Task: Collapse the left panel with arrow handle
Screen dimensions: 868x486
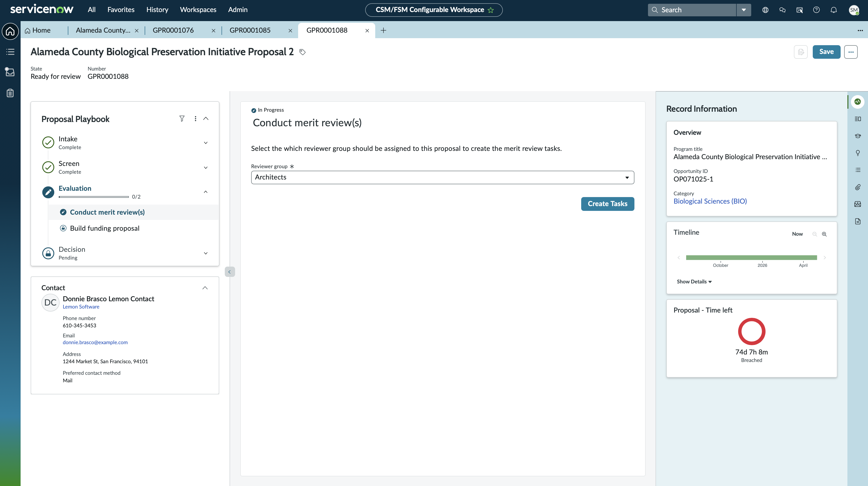Action: click(230, 272)
